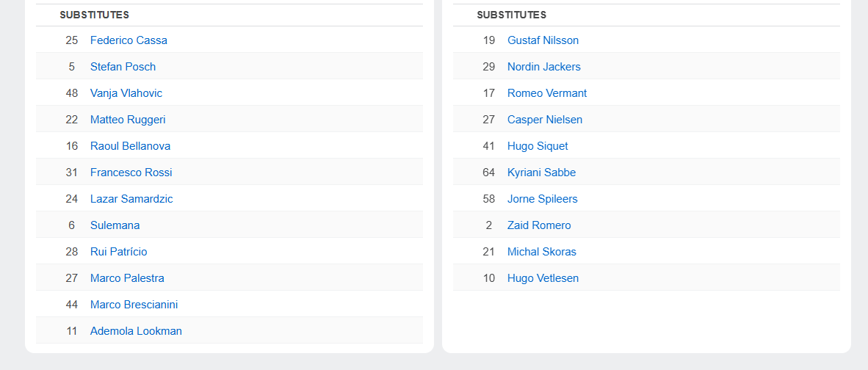Select Matteo Ruggeri from substitutes

(128, 120)
